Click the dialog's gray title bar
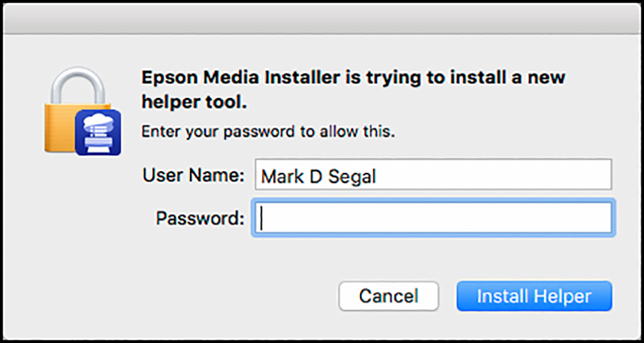Screen dimensions: 644x343 coord(322,18)
